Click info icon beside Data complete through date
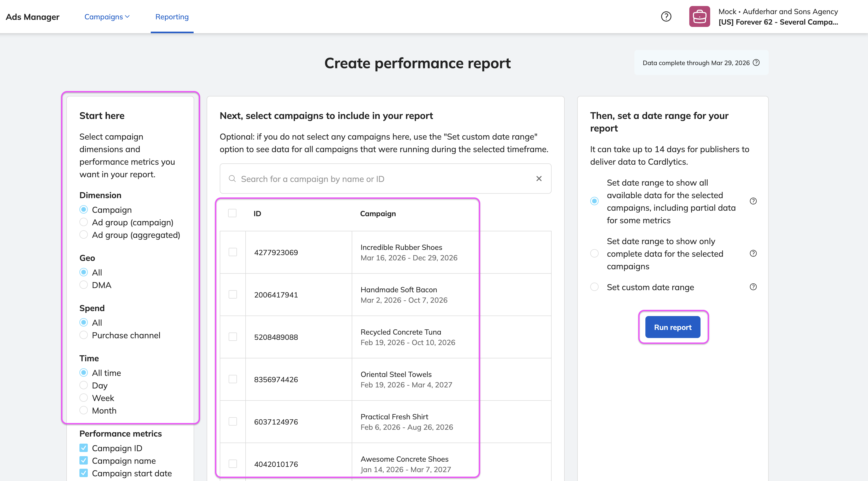This screenshot has height=481, width=868. pyautogui.click(x=756, y=63)
